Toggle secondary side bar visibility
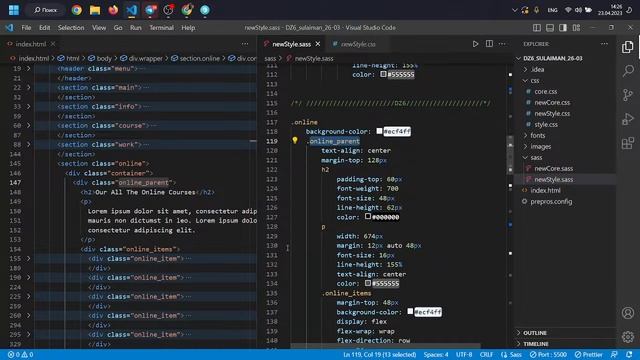Screen dimensions: 640x360 click(x=563, y=28)
